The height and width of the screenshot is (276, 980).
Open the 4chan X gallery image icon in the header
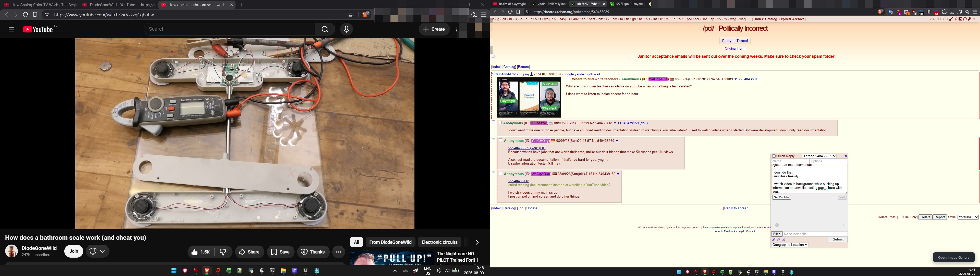[x=960, y=19]
